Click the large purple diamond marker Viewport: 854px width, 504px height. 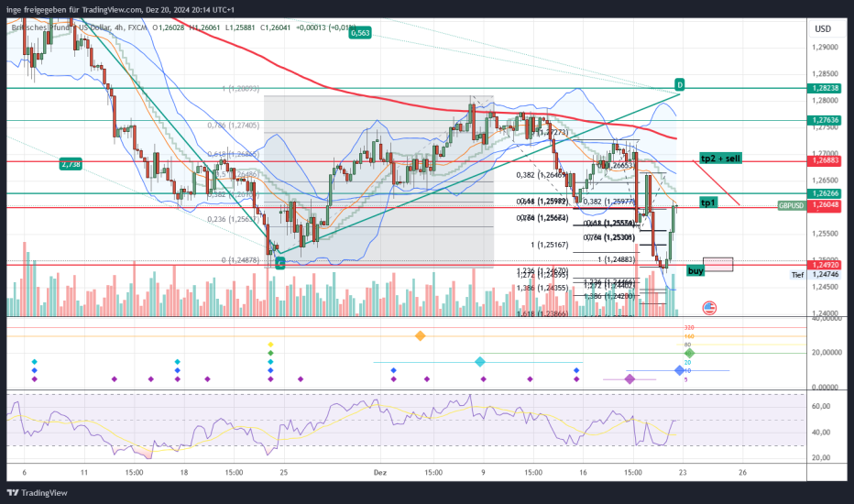coord(630,378)
